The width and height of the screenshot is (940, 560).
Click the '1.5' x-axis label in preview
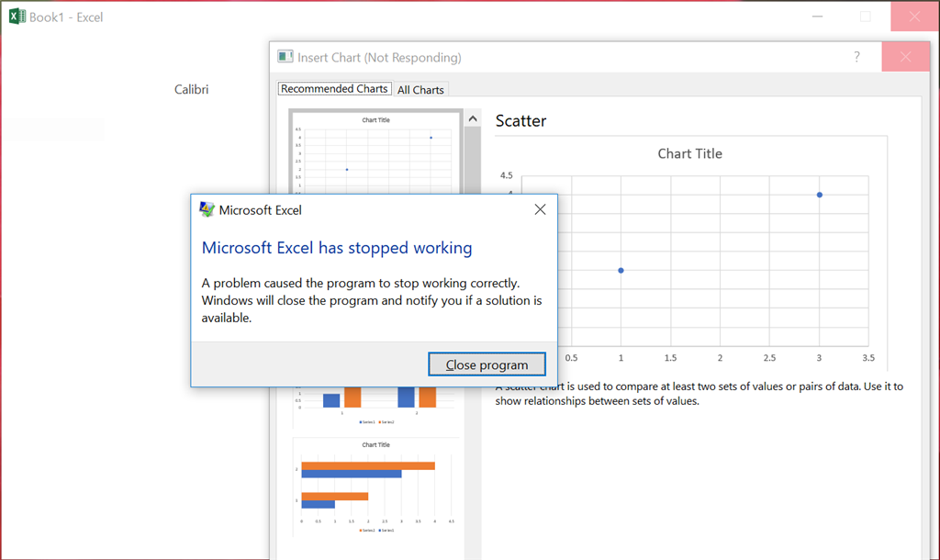coord(670,358)
